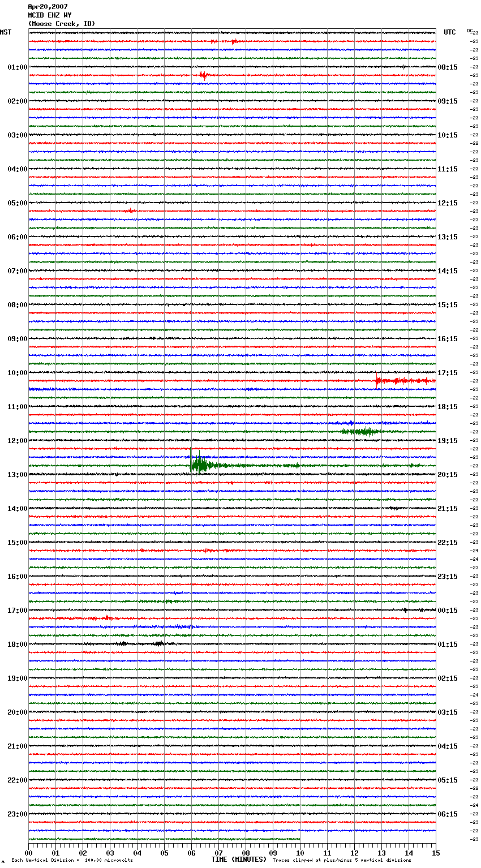Click the red wiggle event after 01:00 MST

pyautogui.click(x=206, y=75)
